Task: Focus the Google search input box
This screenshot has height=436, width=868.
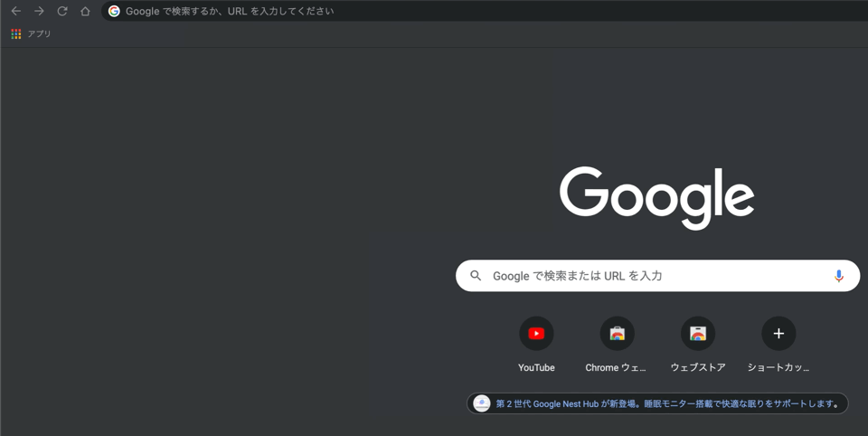Action: [x=657, y=275]
